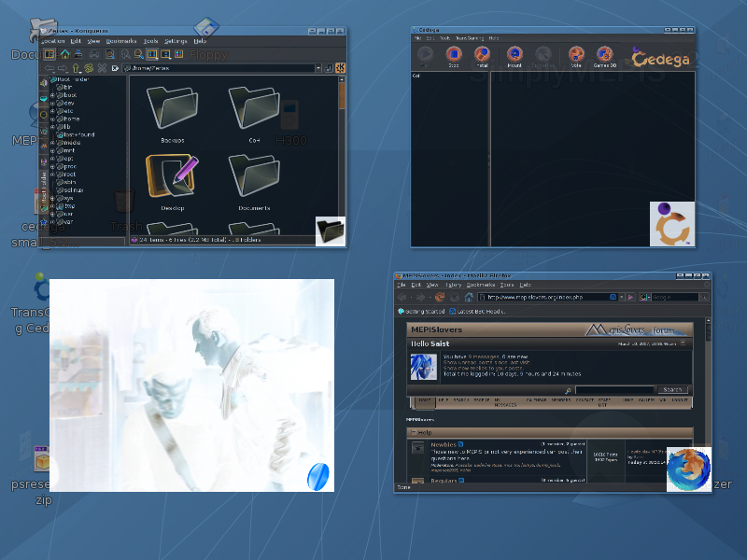
Task: Open the Newbies forum link
Action: [x=444, y=445]
